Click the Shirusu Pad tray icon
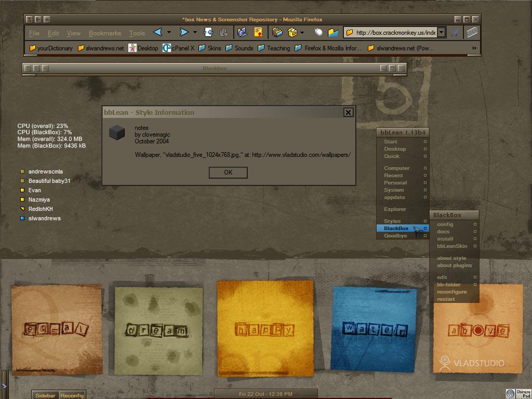Screen dimensions: 532x399 (x=518, y=394)
